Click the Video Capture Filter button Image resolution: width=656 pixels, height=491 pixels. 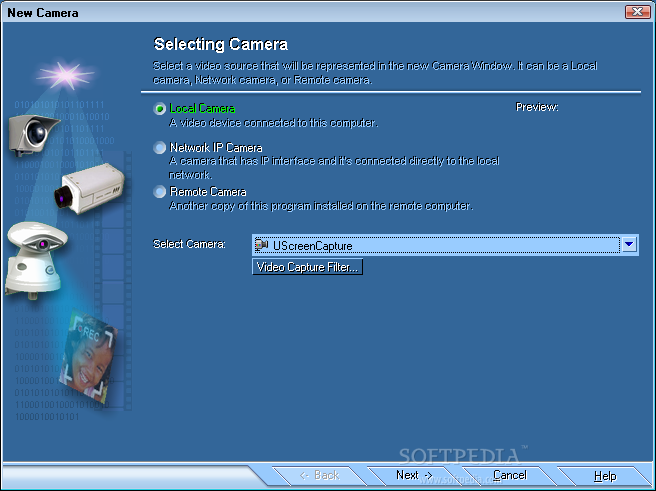[x=308, y=267]
